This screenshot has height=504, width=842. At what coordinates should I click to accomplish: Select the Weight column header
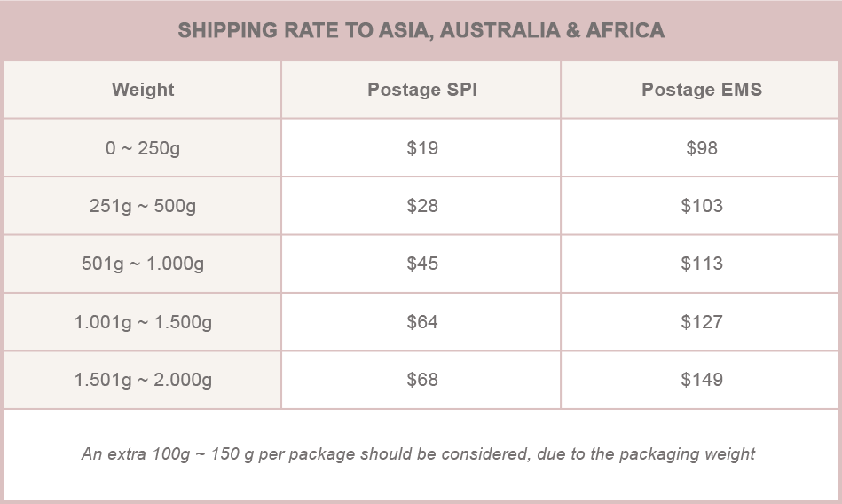click(x=142, y=90)
